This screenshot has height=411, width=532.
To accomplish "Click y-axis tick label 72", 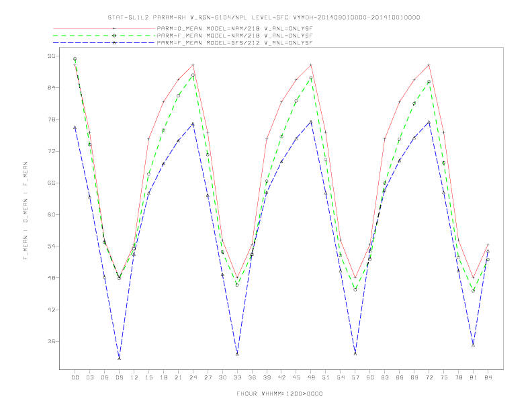I will 51,151.
